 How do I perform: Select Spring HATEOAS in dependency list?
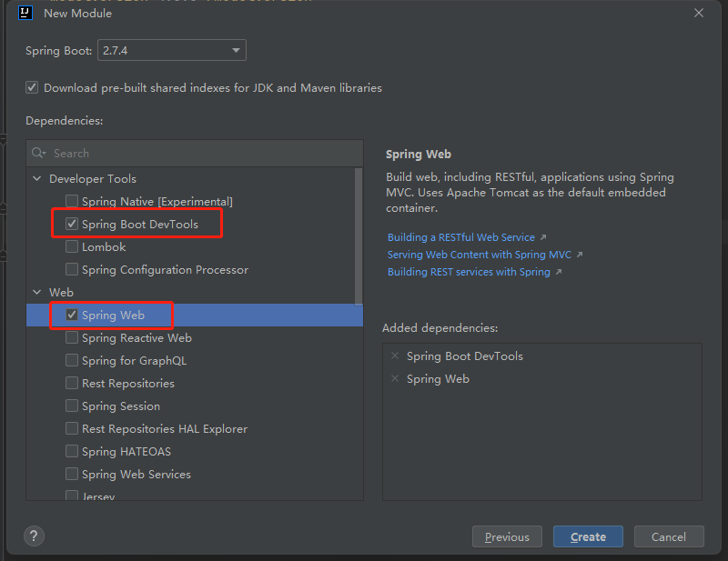point(126,452)
